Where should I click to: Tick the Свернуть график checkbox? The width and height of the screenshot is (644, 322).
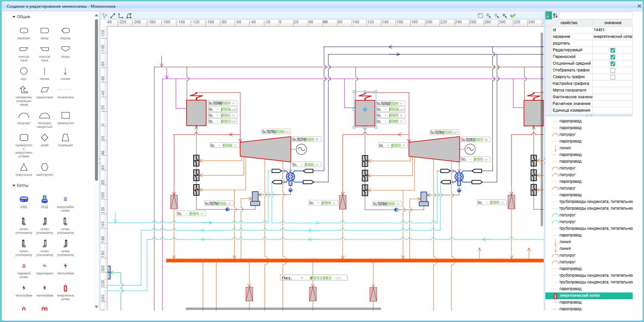(x=612, y=77)
